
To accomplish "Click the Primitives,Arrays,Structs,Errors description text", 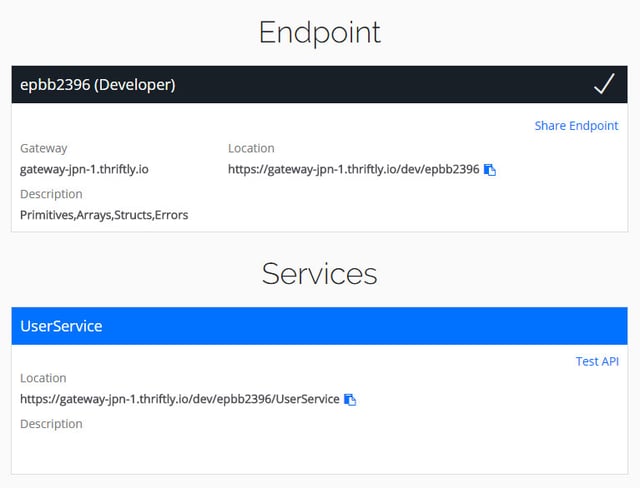I will 104,215.
